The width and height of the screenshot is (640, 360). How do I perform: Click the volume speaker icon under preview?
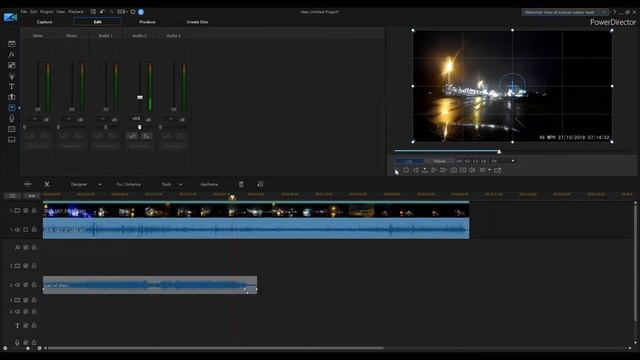pos(472,170)
